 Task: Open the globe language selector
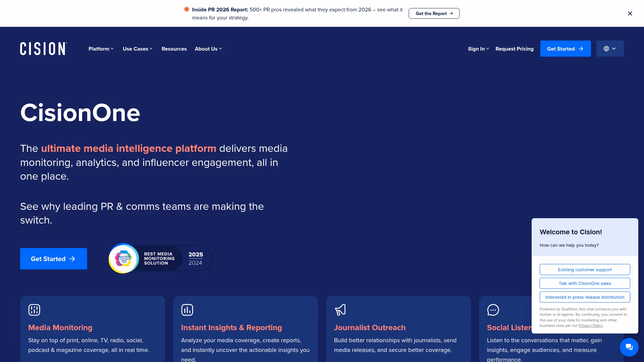[x=610, y=49]
